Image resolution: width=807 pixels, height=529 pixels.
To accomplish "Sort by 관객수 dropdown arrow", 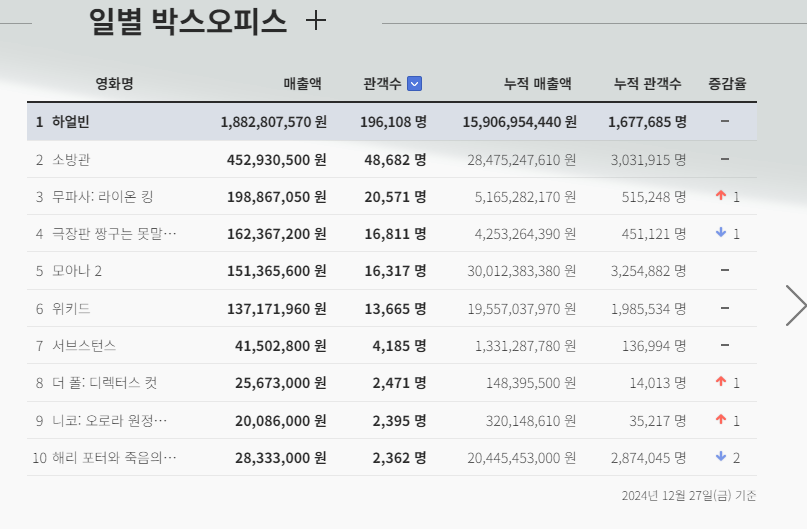I will point(414,83).
